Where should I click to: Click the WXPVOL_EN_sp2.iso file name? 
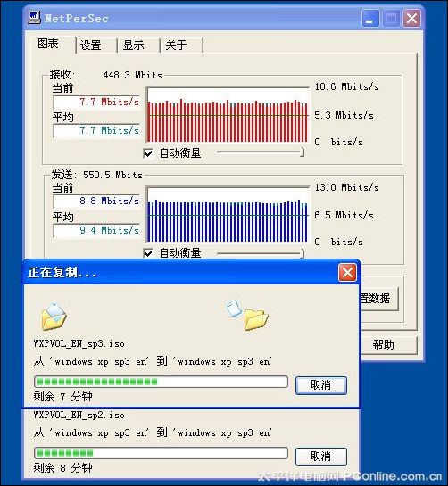click(x=79, y=415)
